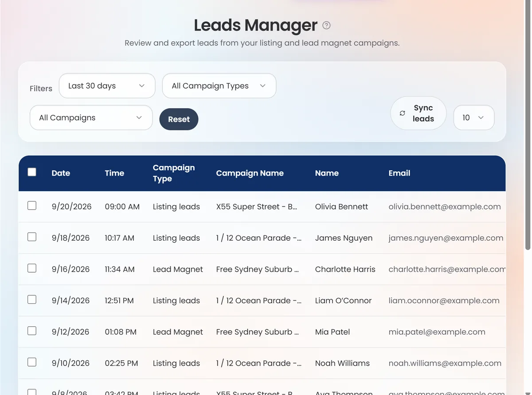Click Lead Magnet type in Mia Patel's row
Image resolution: width=532 pixels, height=395 pixels.
coord(178,332)
